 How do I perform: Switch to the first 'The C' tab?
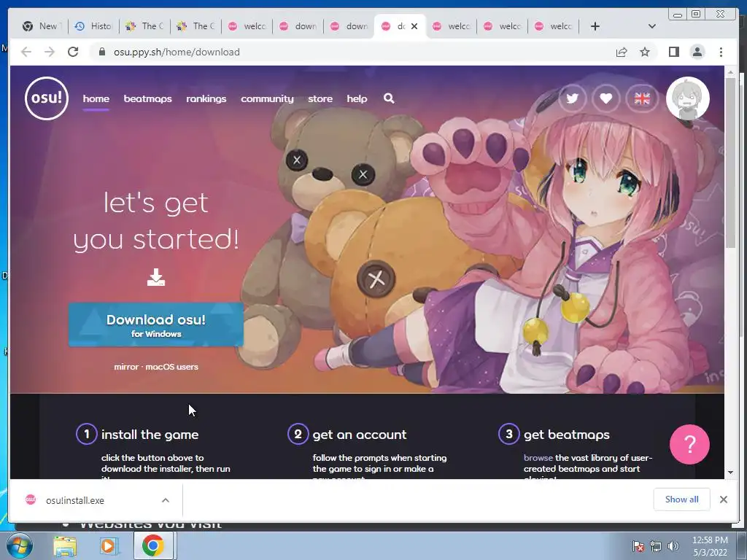coord(144,26)
